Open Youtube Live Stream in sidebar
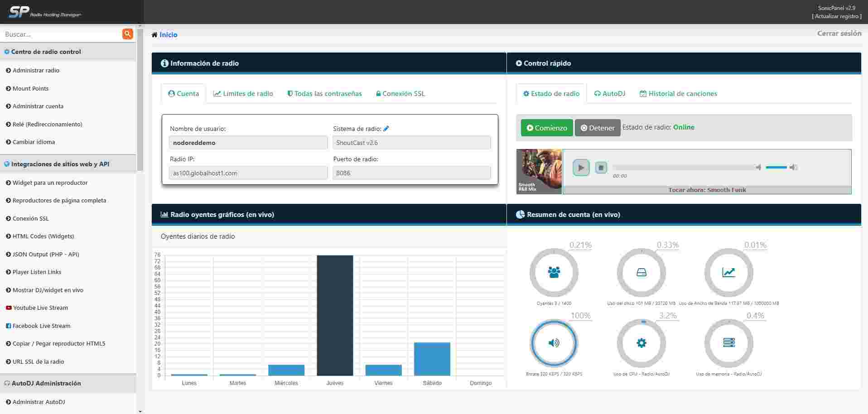 (x=40, y=308)
